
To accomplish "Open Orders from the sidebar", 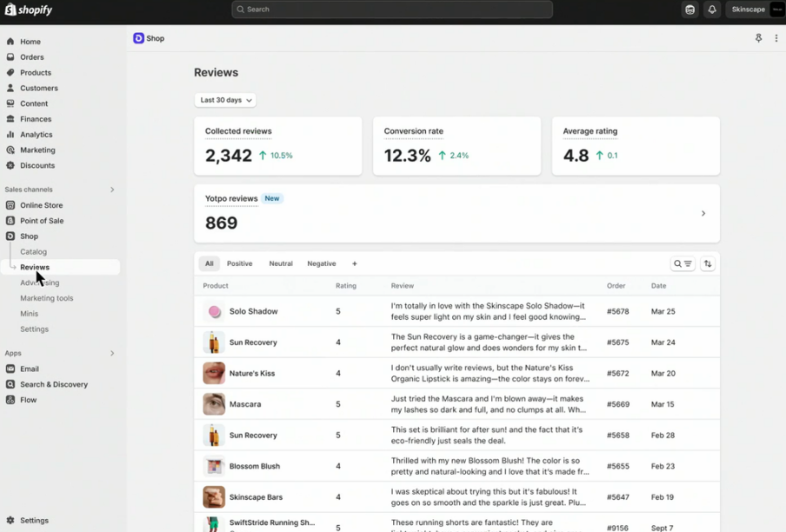I will coord(32,57).
